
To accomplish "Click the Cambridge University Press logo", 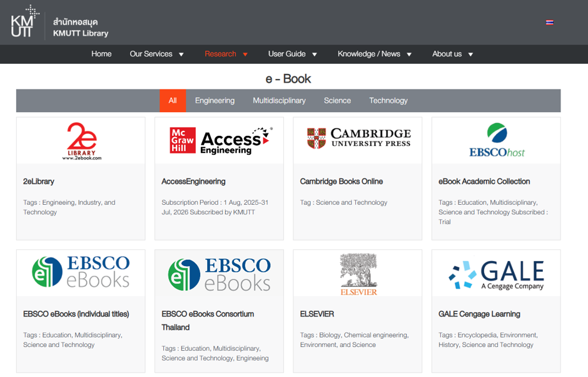I will 359,138.
